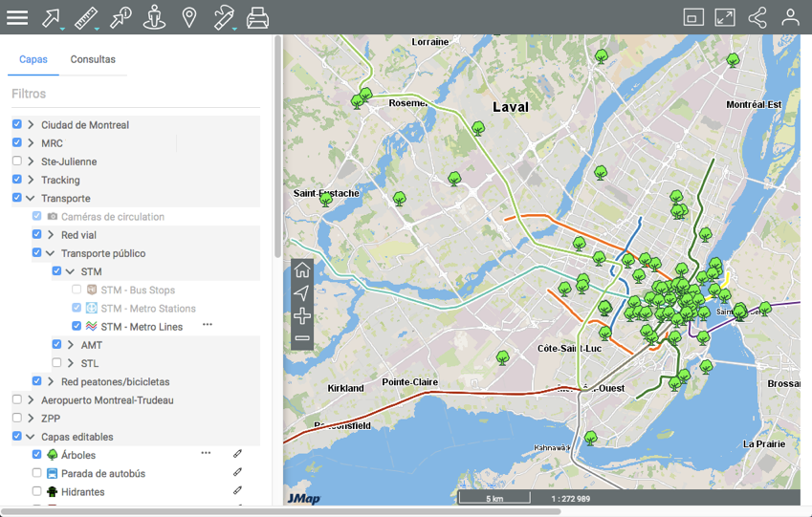Click the JMap logo link

coord(304,499)
